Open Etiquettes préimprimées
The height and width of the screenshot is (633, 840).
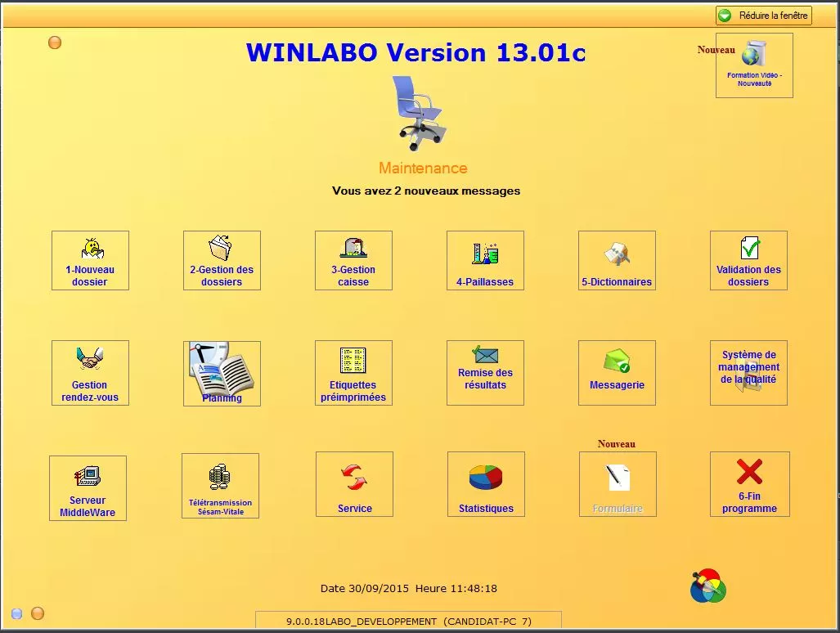point(353,373)
